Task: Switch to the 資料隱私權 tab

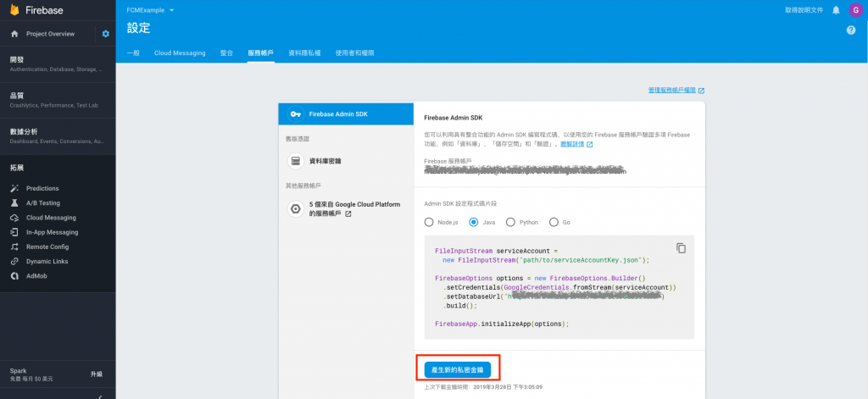Action: coord(304,53)
